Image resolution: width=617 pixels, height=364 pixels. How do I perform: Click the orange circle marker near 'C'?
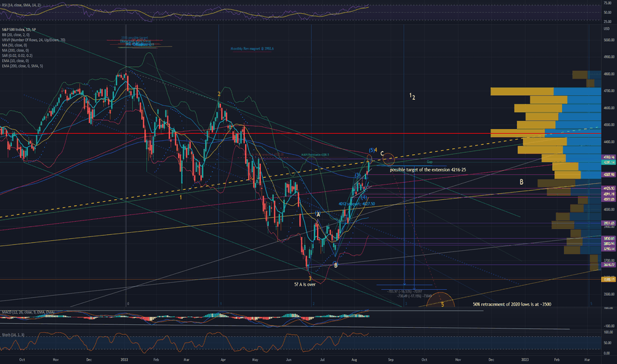point(389,159)
